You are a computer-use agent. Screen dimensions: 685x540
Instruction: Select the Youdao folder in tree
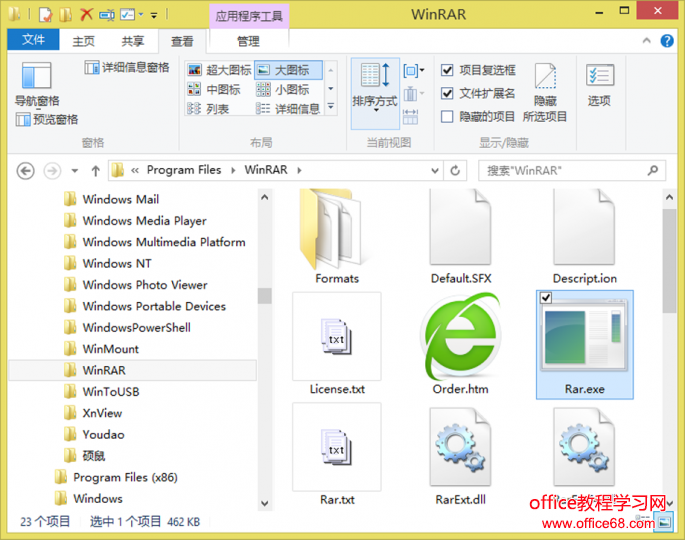(x=103, y=435)
